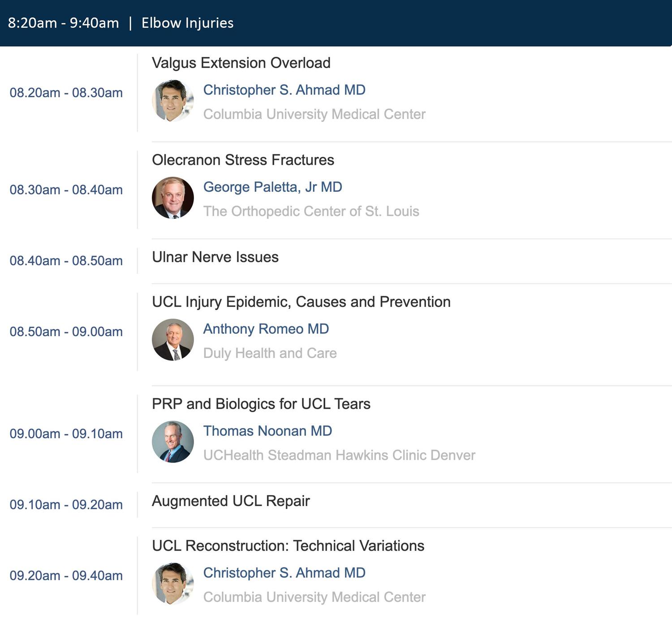This screenshot has height=622, width=672.
Task: Select the Augmented UCL Repair talk
Action: click(x=231, y=501)
